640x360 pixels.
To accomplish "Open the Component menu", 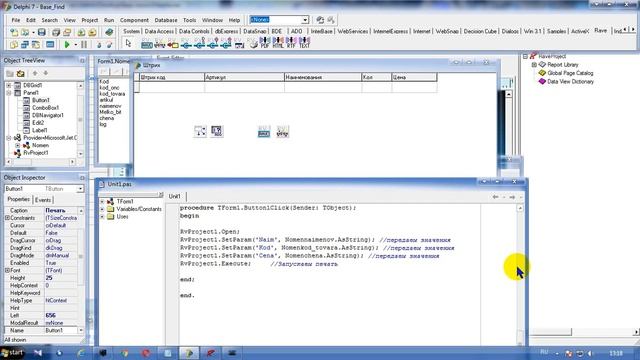I will pos(134,20).
